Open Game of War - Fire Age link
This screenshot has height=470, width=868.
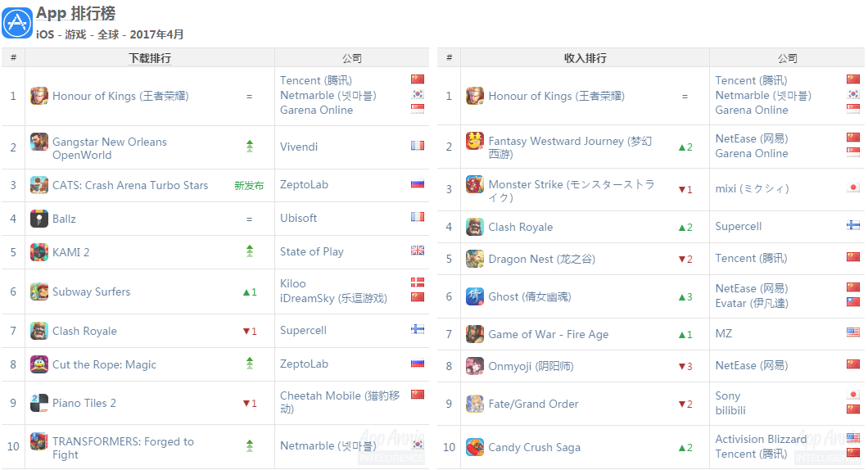click(548, 334)
